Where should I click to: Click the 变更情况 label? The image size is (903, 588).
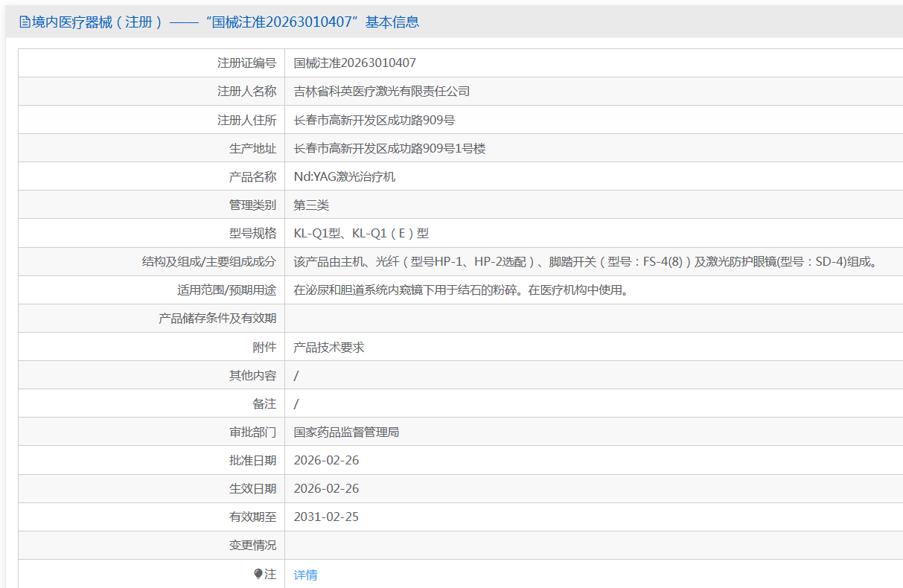click(x=252, y=545)
